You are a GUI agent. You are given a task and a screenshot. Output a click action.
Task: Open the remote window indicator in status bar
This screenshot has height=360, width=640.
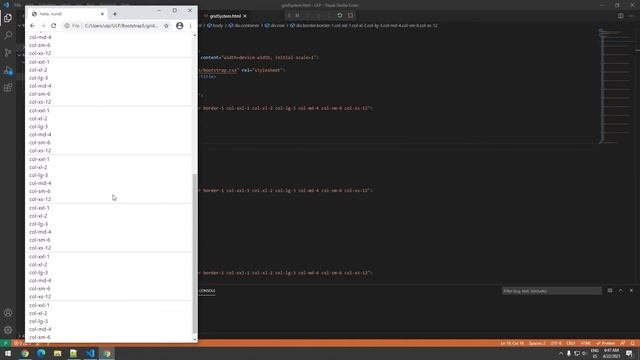(x=5, y=343)
